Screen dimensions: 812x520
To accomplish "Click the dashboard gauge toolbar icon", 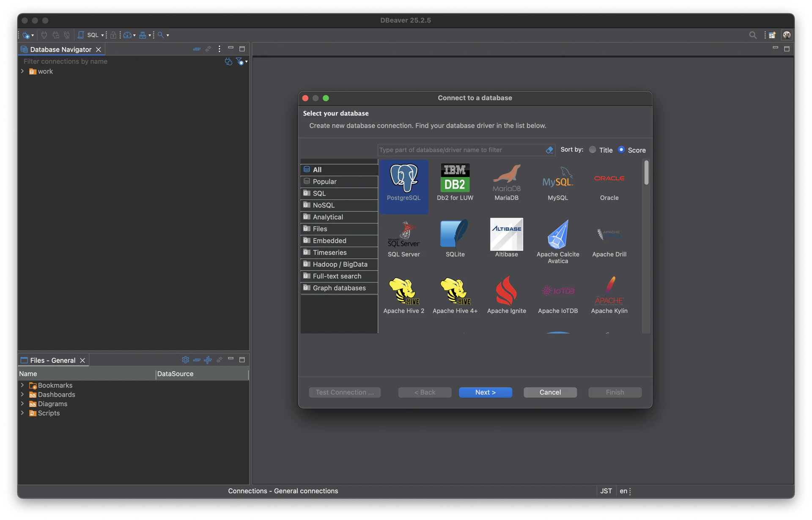I will click(x=127, y=35).
